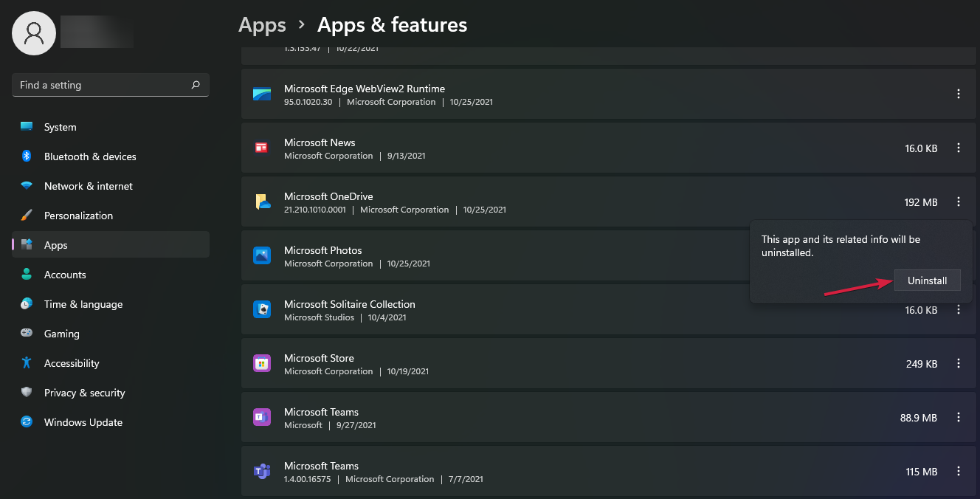Click the Microsoft OneDrive cloud icon
Image resolution: width=980 pixels, height=499 pixels.
coord(263,202)
